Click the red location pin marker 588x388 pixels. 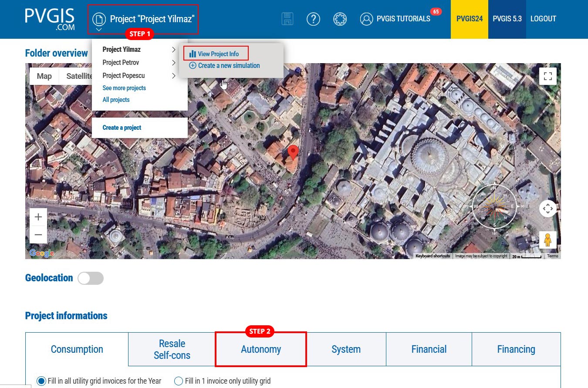(293, 152)
